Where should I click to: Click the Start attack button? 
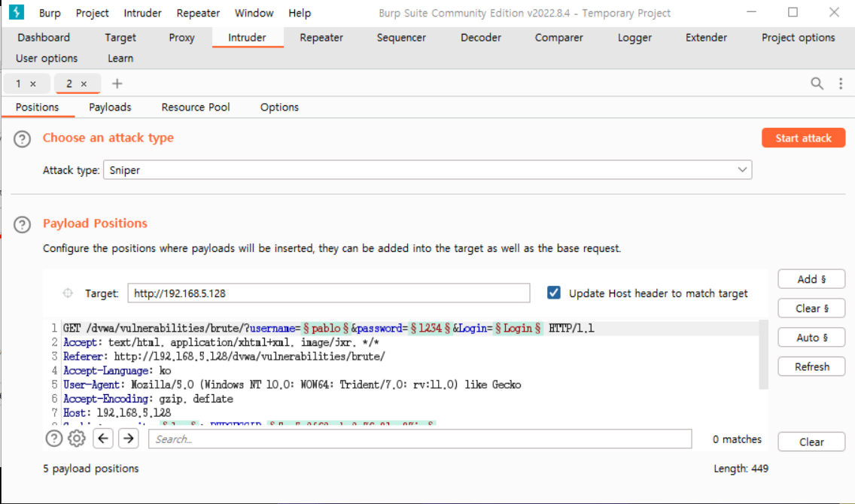[803, 138]
